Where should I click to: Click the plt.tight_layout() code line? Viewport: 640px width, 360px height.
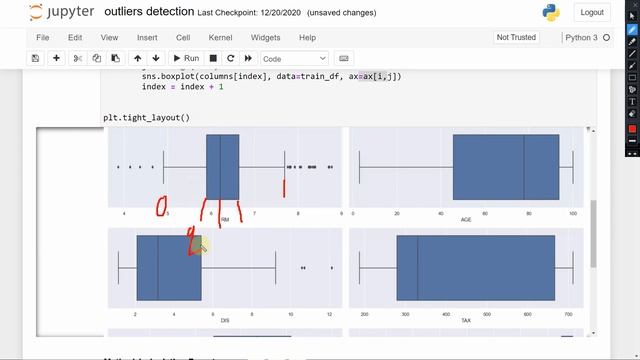(x=147, y=118)
